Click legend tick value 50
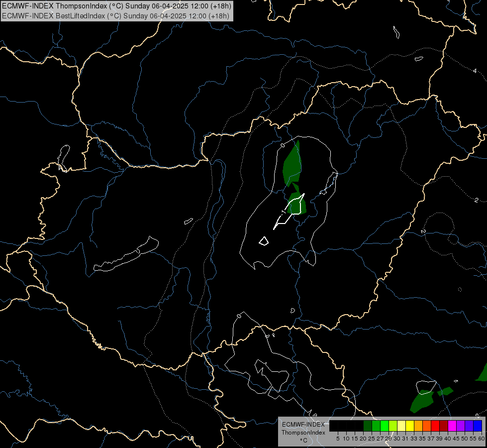Screen dimensions: 487x448 tap(465, 439)
